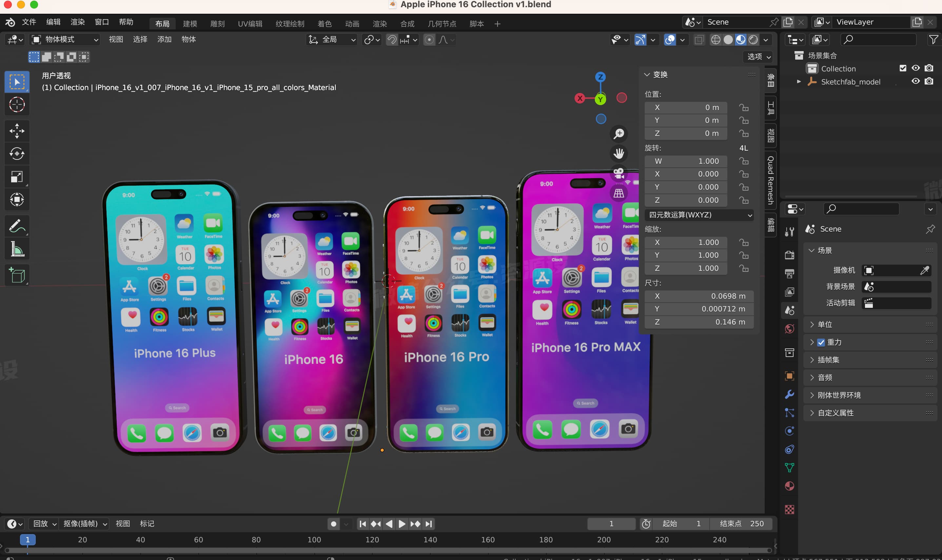Open the Object properties tab icon
Viewport: 942px width, 560px height.
click(x=790, y=376)
